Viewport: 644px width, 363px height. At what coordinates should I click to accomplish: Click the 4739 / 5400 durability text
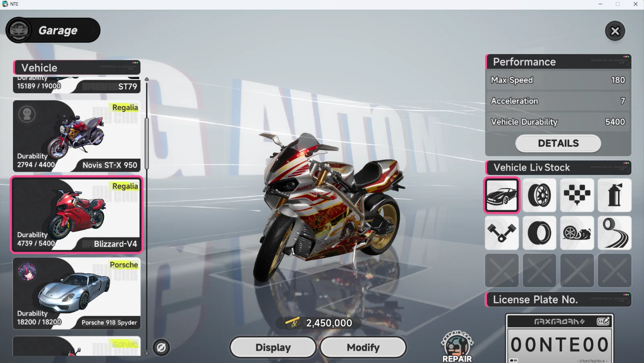point(36,243)
